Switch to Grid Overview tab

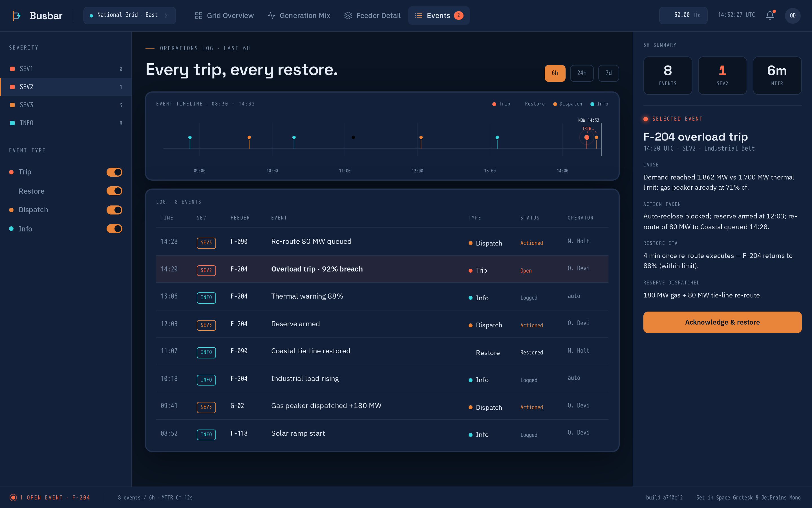point(224,16)
